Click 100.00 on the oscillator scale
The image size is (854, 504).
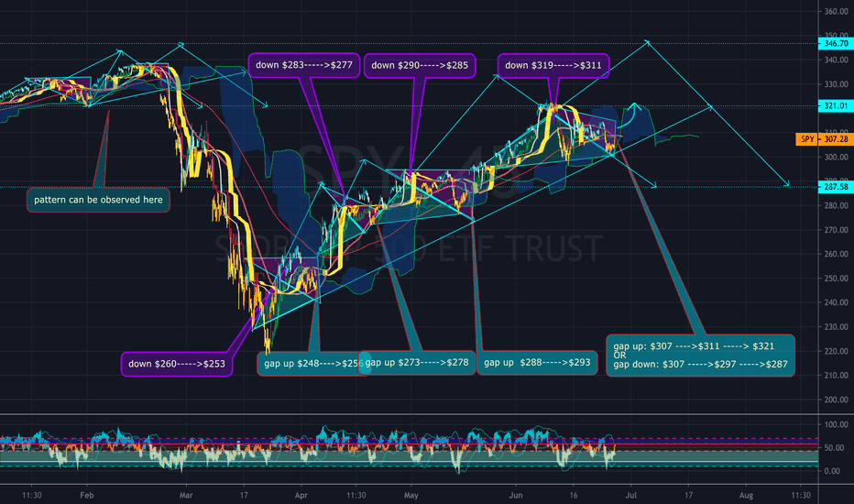(x=836, y=424)
